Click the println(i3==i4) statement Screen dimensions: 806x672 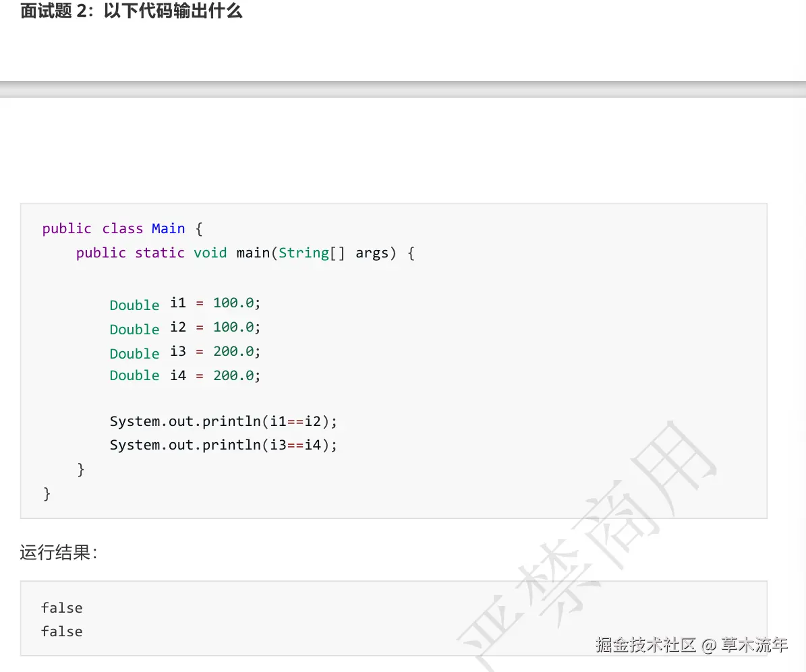(x=223, y=445)
